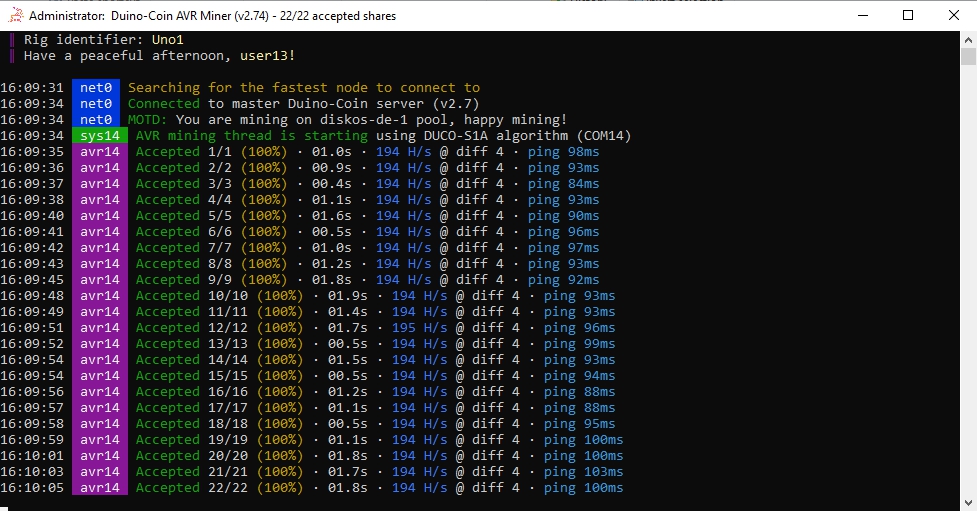Click 'ping 94ms' on share 15/15 row
977x511 pixels.
(579, 376)
